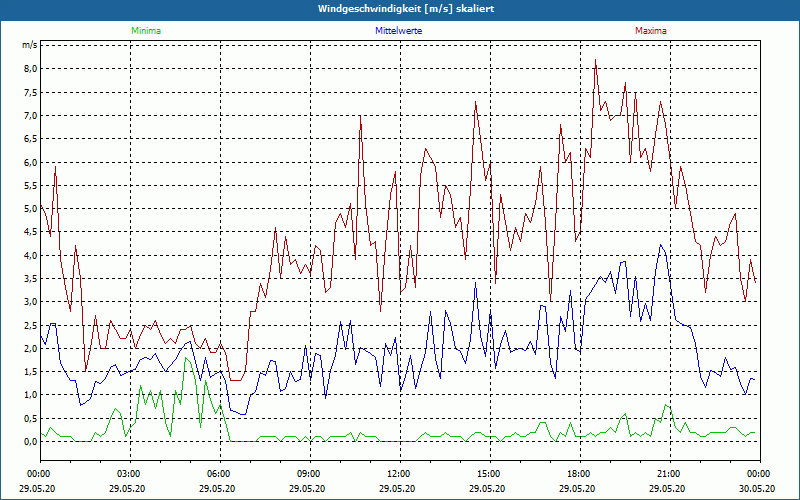
Task: Select the 21:00 time axis label
Action: click(669, 473)
